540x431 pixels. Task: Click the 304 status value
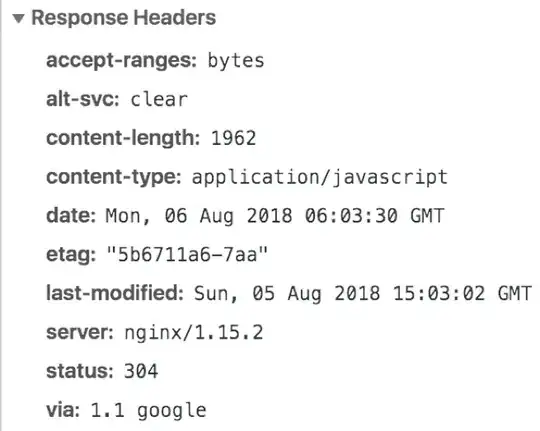tap(141, 371)
